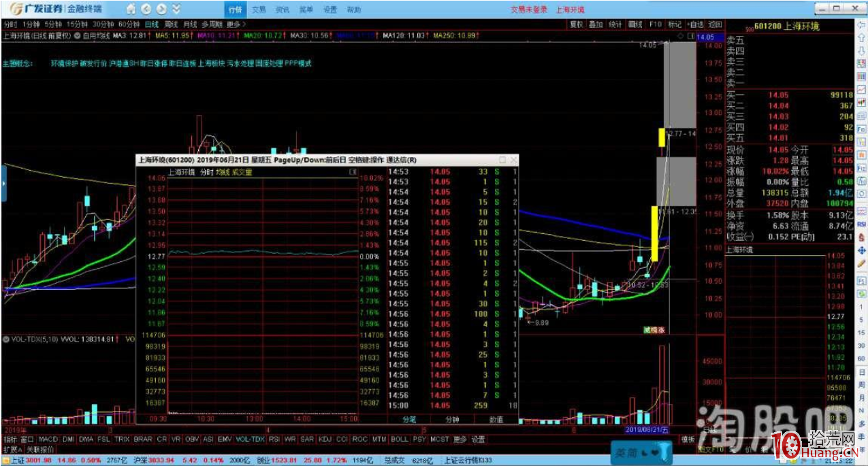Open the 多周期 multi-period view
868x466 pixels.
(212, 24)
